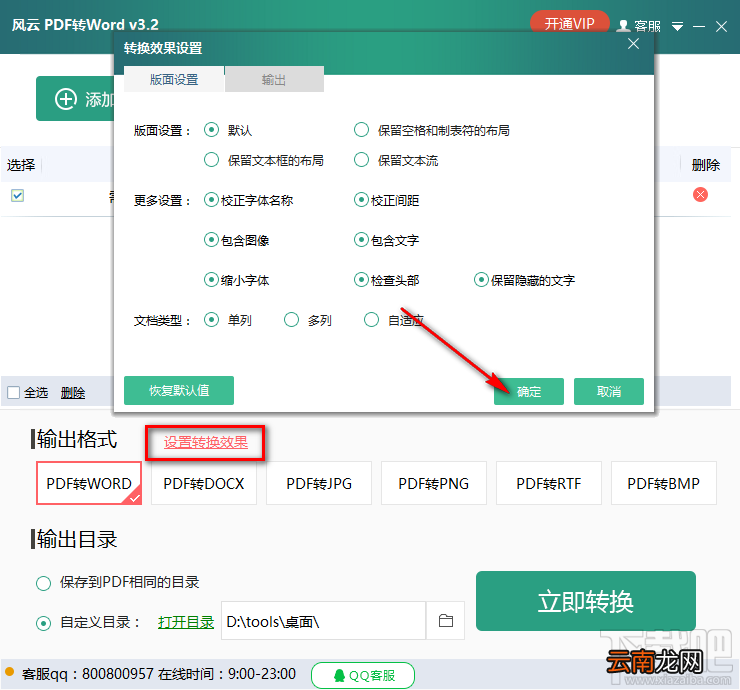This screenshot has width=740, height=690.
Task: Click the red delete icon in file row
Action: tap(700, 194)
